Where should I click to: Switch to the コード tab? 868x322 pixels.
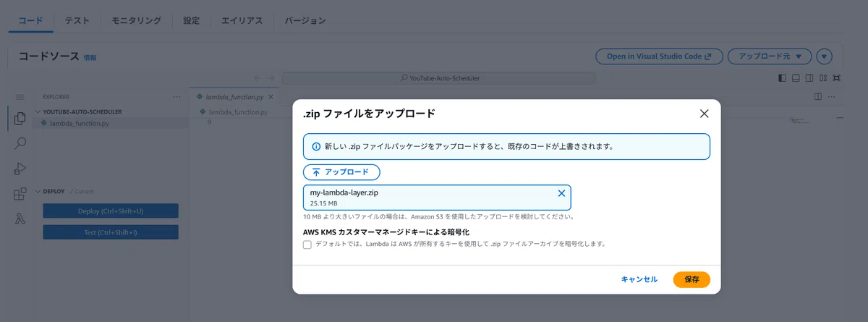(x=31, y=21)
